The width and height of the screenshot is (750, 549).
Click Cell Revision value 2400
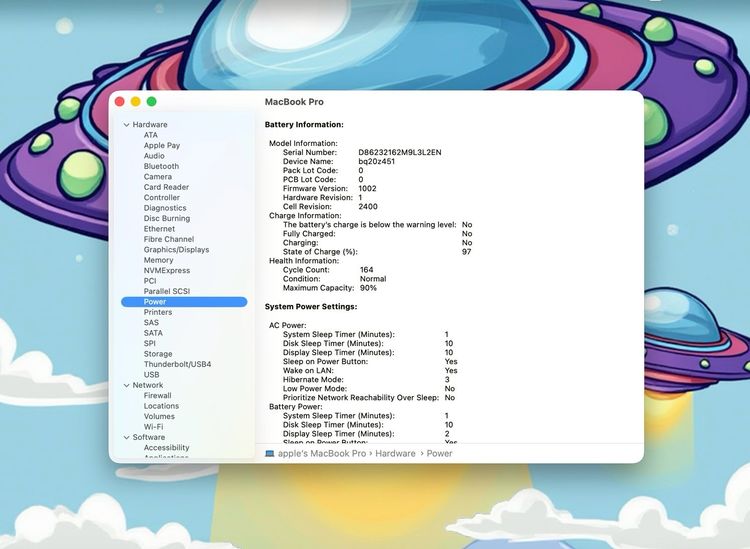[x=368, y=207]
